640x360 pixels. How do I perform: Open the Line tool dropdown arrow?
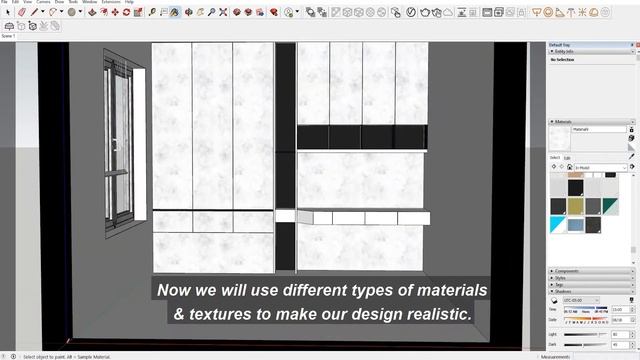click(42, 11)
